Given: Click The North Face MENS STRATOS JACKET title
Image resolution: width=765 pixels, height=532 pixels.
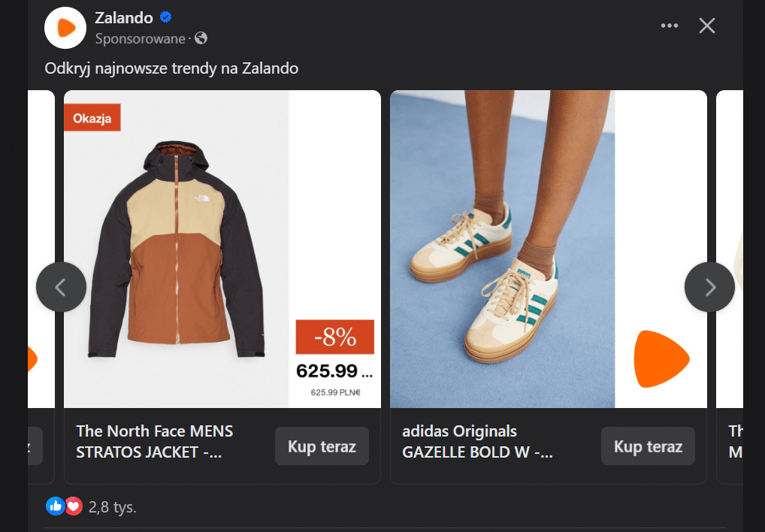Looking at the screenshot, I should (155, 442).
